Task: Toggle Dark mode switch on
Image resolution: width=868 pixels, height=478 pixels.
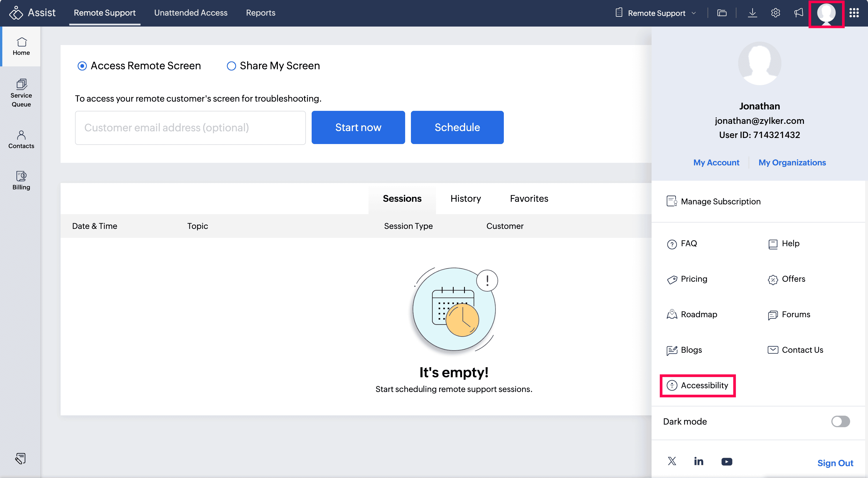Action: [840, 421]
